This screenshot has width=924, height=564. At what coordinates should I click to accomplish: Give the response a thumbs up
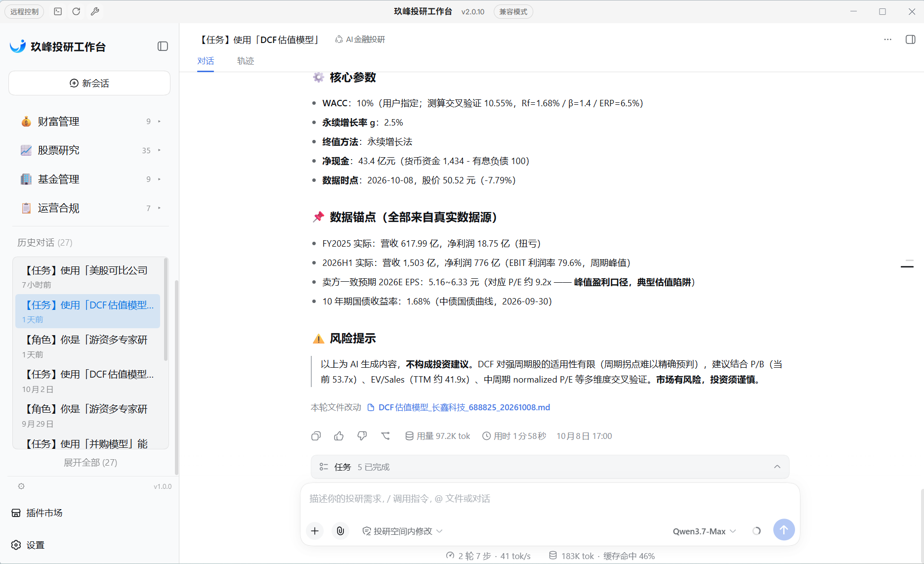[x=339, y=436]
